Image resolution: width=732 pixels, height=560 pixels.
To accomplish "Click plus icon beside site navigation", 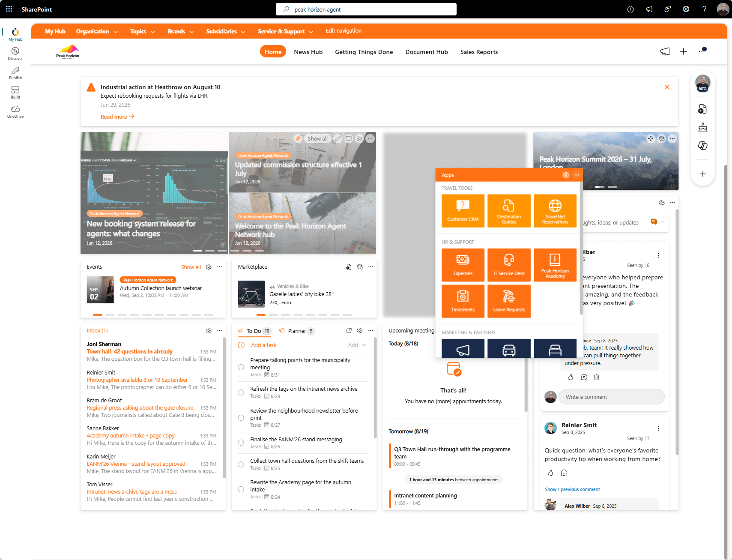I will point(684,51).
